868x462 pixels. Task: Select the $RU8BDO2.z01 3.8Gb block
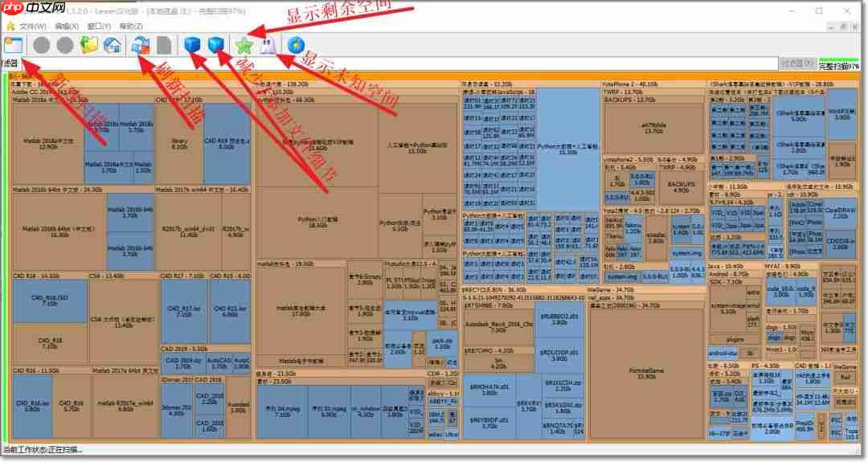(559, 319)
